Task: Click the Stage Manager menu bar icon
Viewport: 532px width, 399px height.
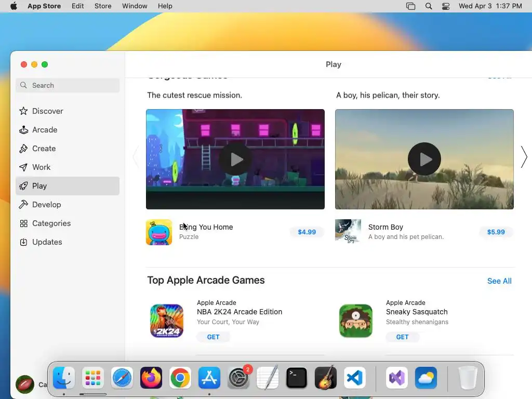Action: click(410, 6)
